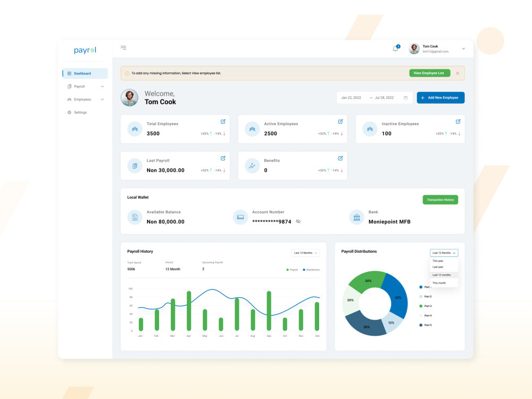This screenshot has height=399, width=532.
Task: Click the Available Balance icon
Action: (135, 217)
